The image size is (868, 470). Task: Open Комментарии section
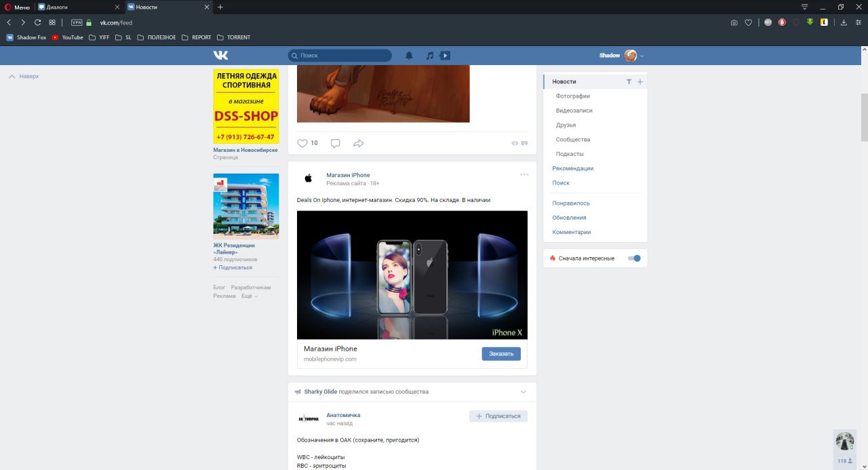[572, 232]
